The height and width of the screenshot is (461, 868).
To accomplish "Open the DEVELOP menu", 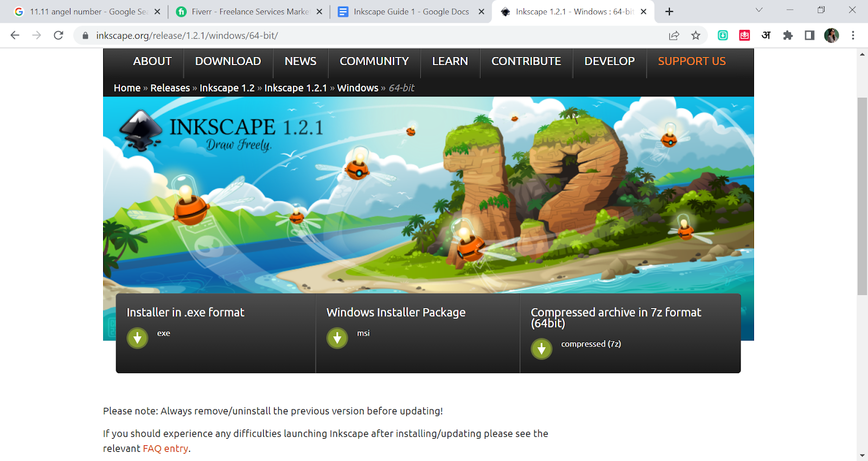I will (x=609, y=61).
